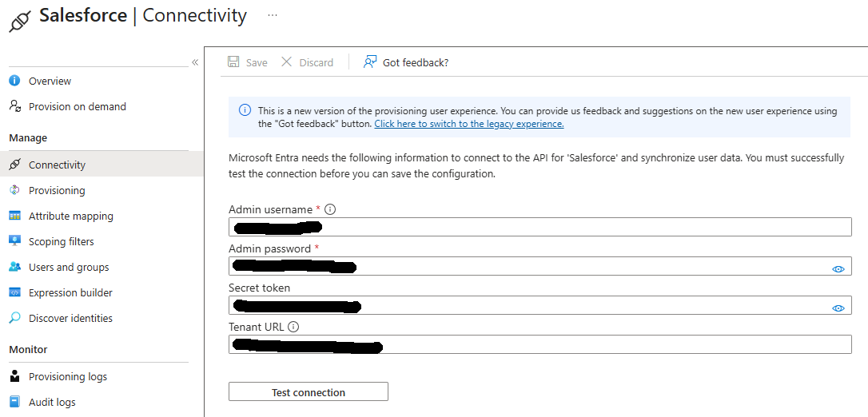This screenshot has width=868, height=417.
Task: Click the Discard text in toolbar
Action: click(316, 62)
